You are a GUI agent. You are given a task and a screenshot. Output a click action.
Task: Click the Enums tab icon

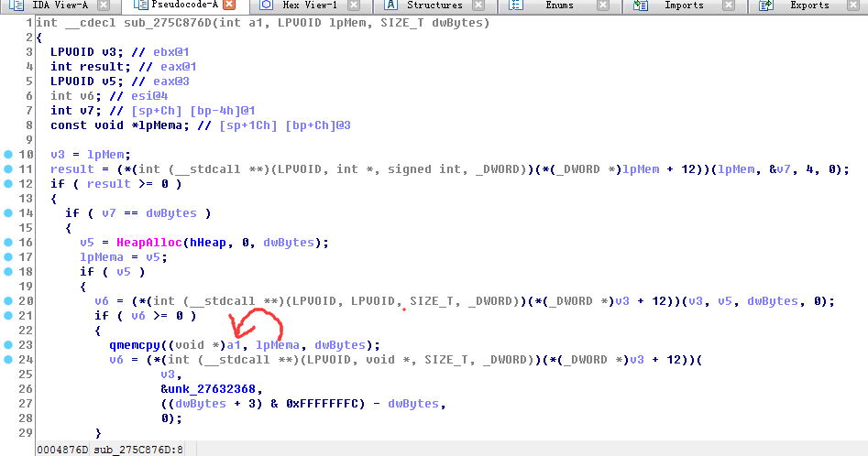click(x=516, y=6)
